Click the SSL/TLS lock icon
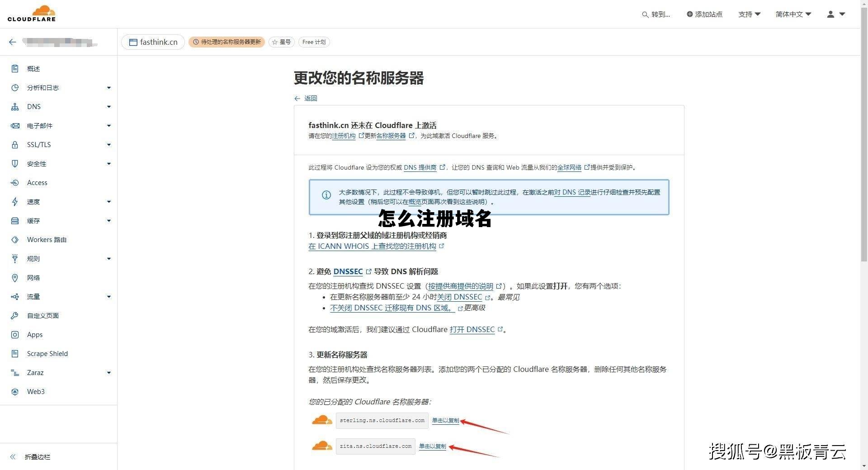This screenshot has width=868, height=470. 15,145
